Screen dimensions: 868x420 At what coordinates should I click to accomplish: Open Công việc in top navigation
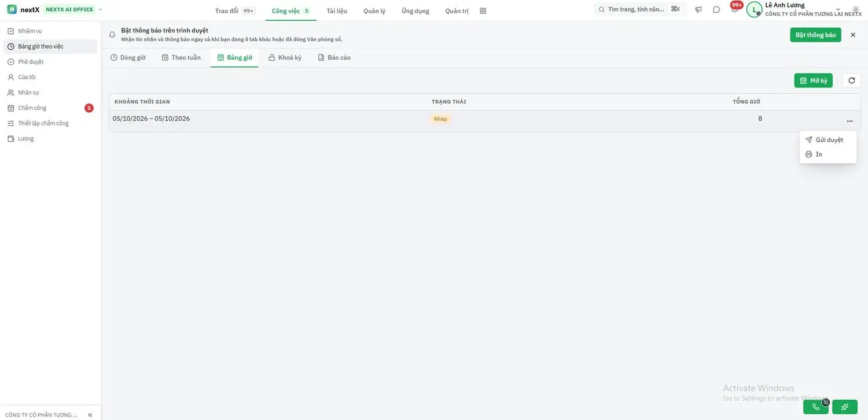tap(290, 10)
